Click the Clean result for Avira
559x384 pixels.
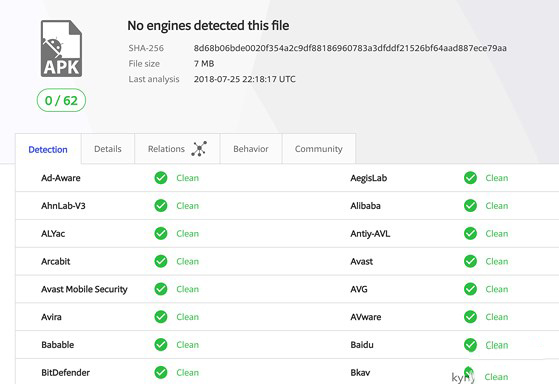tap(188, 317)
